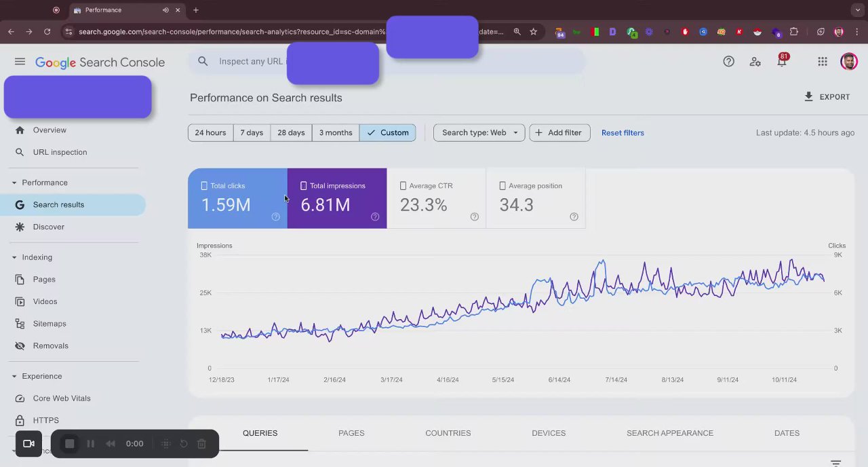This screenshot has width=868, height=467.
Task: Open the browser extensions puzzle icon
Action: [x=794, y=31]
